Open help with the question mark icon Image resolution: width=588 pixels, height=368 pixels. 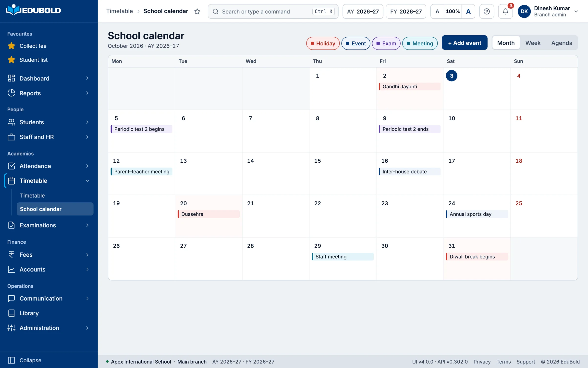click(487, 11)
